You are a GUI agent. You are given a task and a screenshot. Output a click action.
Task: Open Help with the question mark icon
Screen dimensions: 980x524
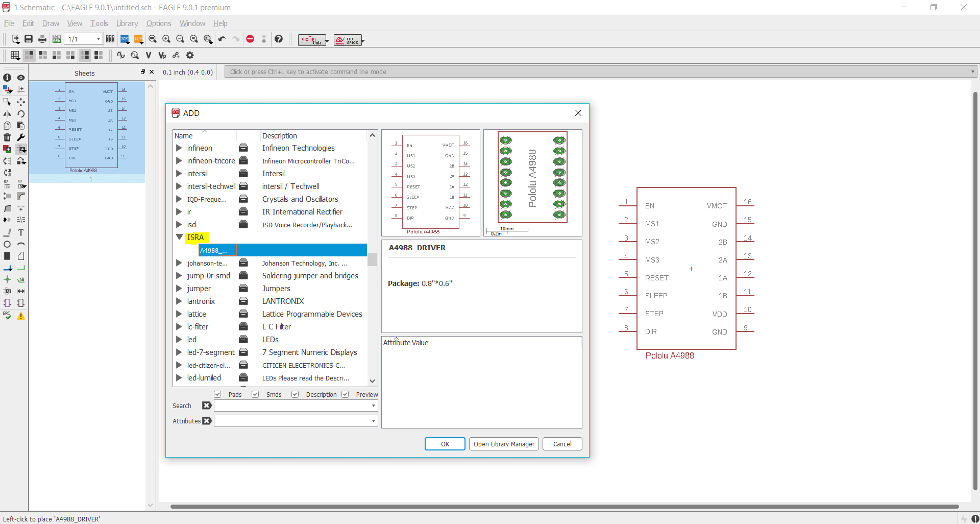point(279,39)
